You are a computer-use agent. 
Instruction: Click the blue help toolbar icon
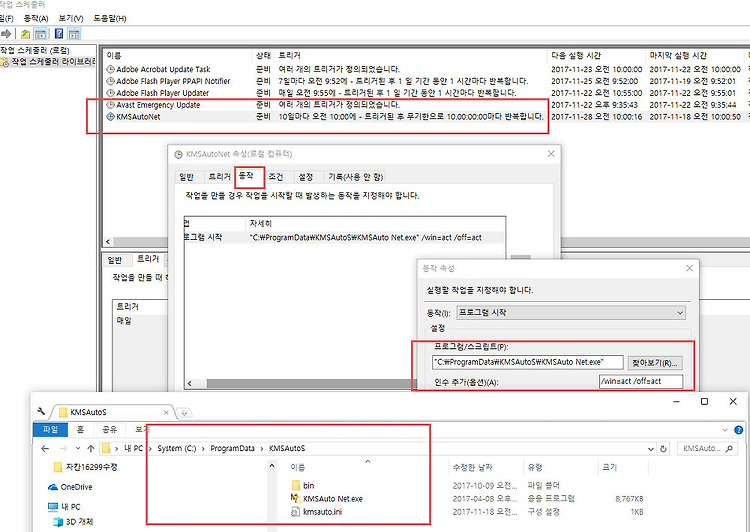pyautogui.click(x=59, y=34)
